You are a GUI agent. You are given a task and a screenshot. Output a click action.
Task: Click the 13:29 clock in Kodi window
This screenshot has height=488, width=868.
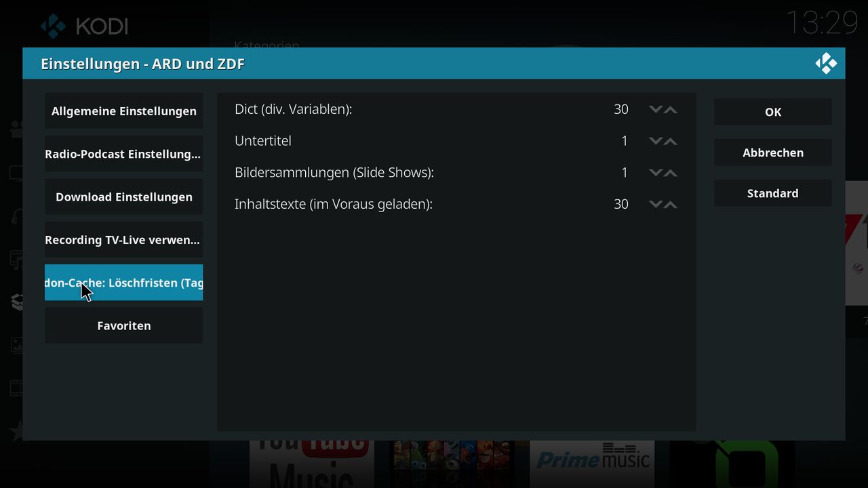pyautogui.click(x=823, y=24)
